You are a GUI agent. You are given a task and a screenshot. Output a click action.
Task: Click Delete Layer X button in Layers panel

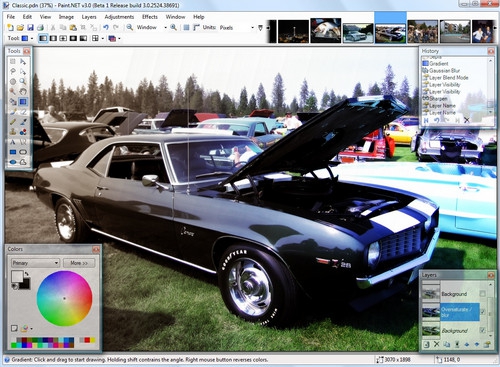point(437,344)
